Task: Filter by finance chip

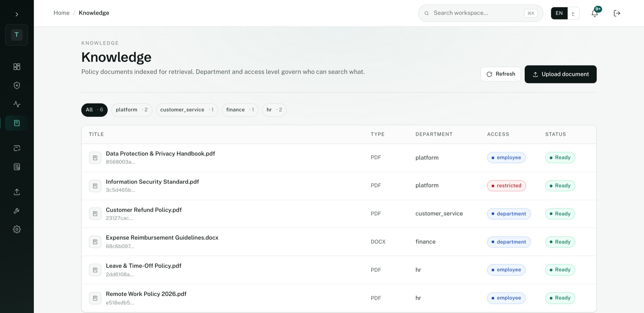Action: pos(240,110)
